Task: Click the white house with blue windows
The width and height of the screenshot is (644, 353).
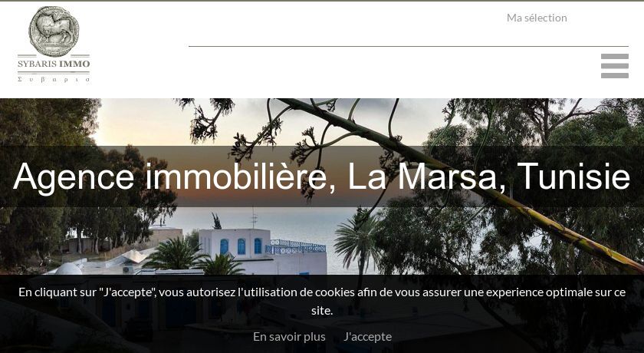Action: tap(263, 252)
